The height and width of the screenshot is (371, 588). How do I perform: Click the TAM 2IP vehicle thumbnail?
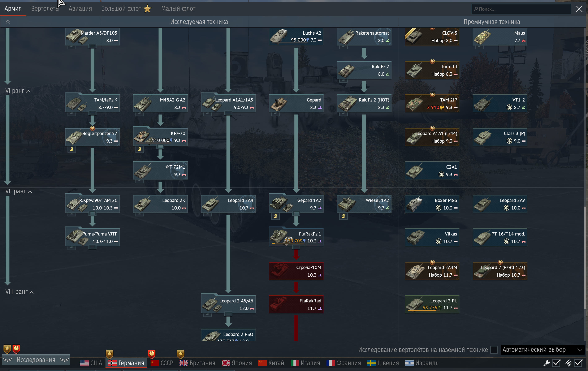(414, 104)
